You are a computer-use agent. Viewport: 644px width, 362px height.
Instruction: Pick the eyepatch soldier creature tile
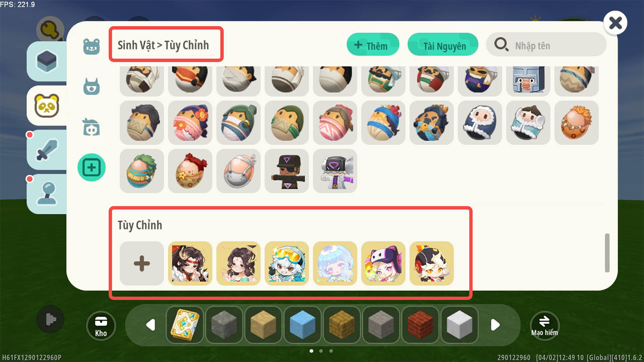pos(287,171)
